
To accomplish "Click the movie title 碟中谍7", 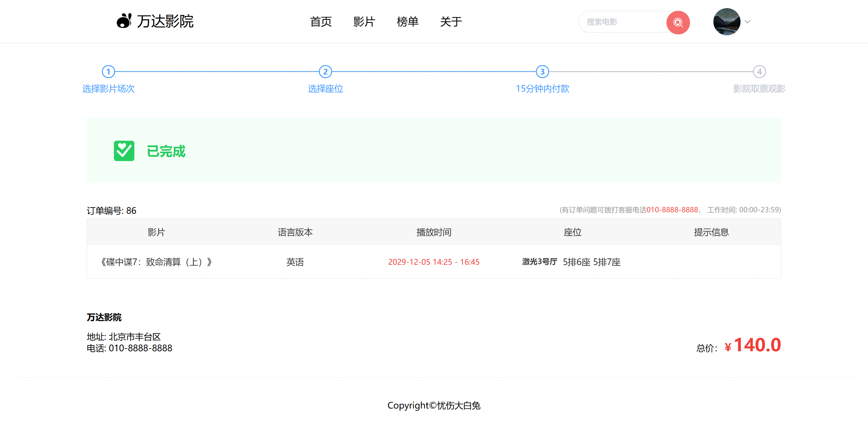I will [156, 262].
